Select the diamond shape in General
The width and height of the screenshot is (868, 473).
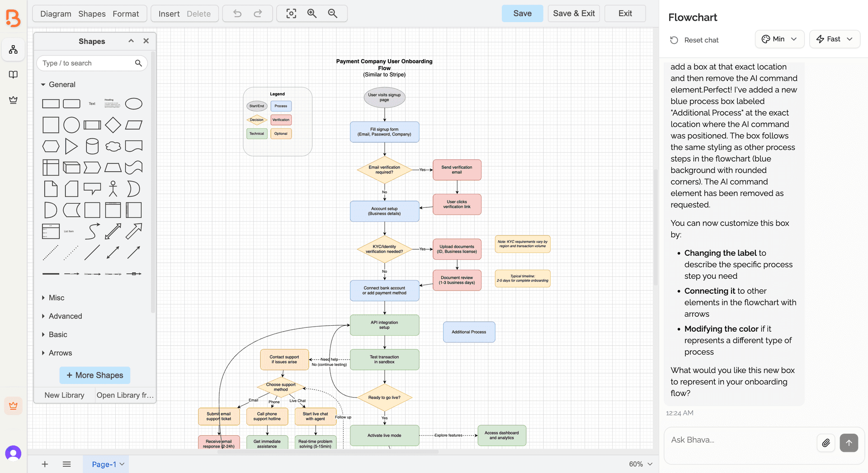coord(113,125)
